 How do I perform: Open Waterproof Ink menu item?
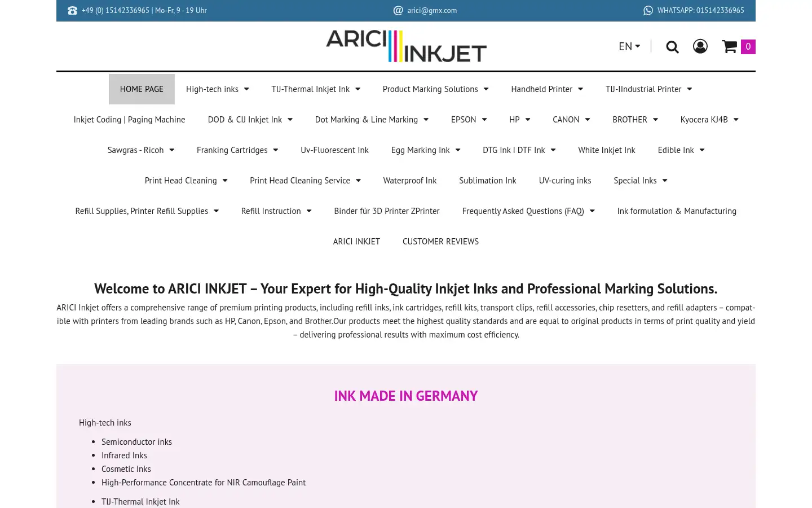click(x=410, y=181)
